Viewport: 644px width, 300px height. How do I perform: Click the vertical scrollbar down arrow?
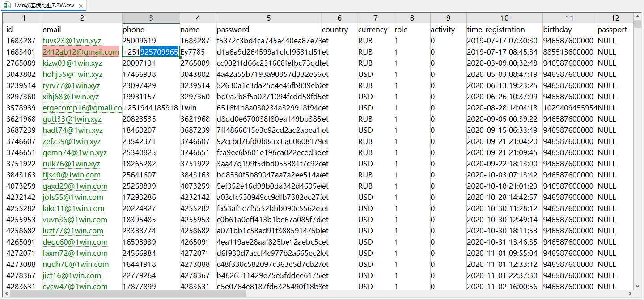638,286
